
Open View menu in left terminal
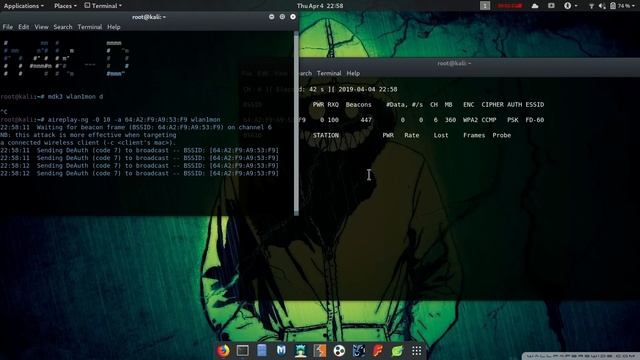41,27
